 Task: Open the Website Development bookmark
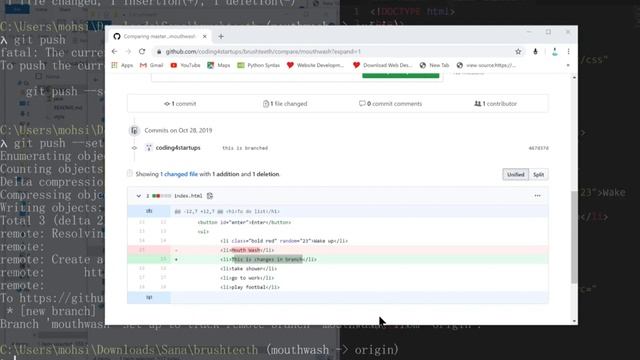coord(316,65)
